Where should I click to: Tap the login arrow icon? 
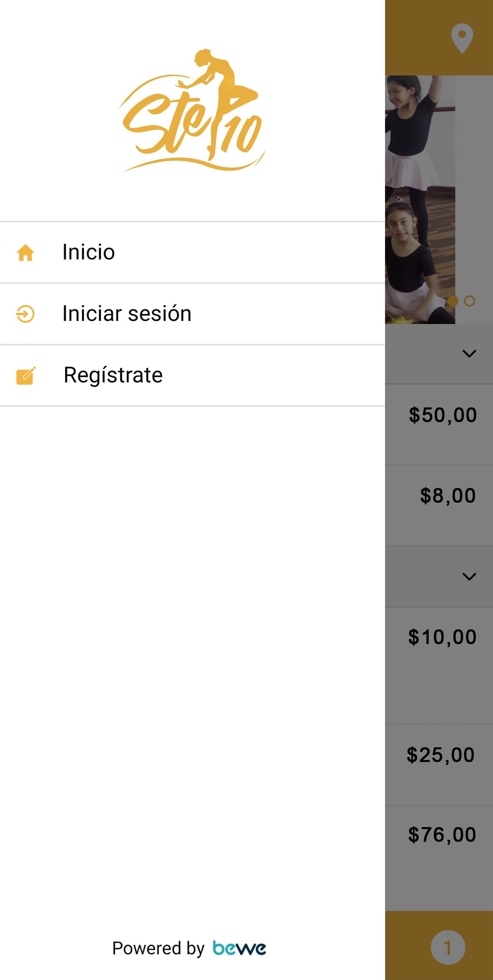tap(25, 314)
